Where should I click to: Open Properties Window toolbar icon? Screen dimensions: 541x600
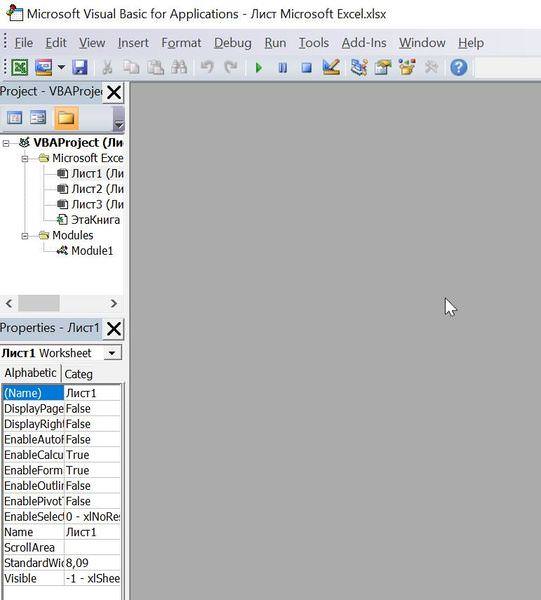(x=383, y=67)
